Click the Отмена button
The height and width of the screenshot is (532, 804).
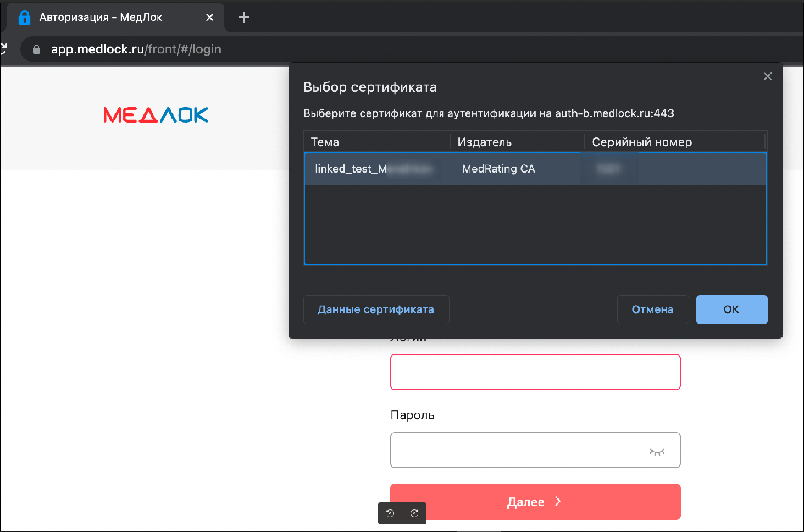pos(653,309)
